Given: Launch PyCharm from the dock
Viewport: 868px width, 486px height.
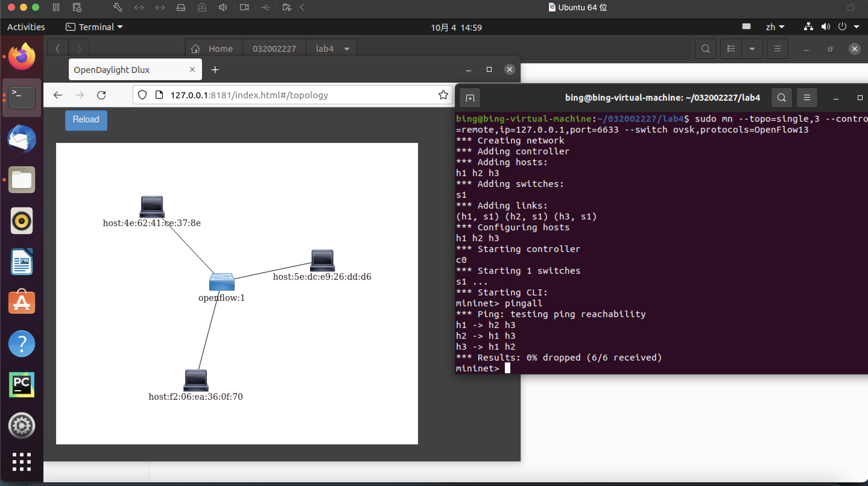Looking at the screenshot, I should click(x=22, y=385).
